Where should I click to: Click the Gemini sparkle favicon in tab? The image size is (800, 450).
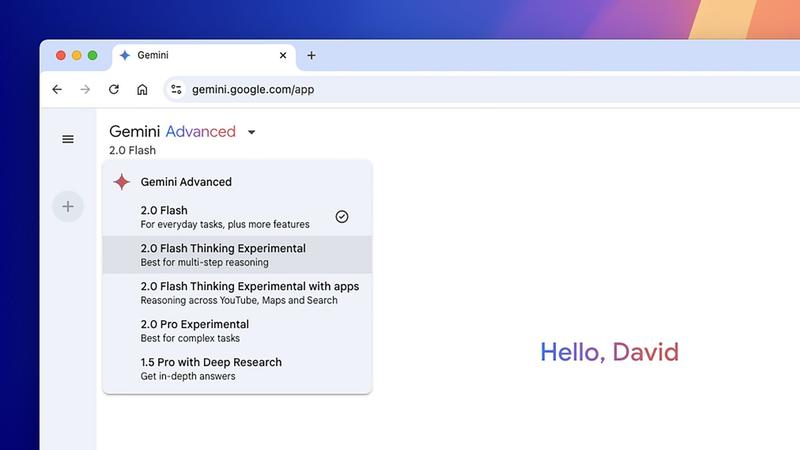[125, 55]
